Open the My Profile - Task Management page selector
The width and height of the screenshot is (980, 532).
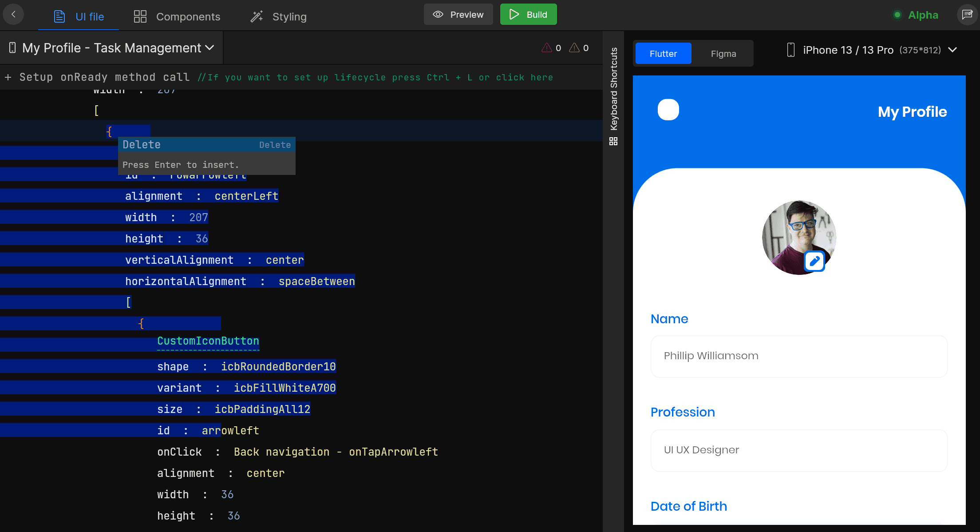tap(111, 48)
